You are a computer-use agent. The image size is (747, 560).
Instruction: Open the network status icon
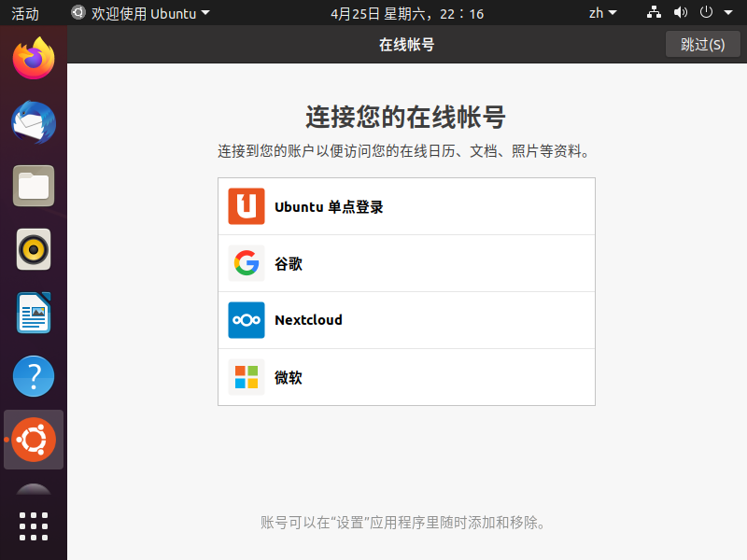pyautogui.click(x=654, y=12)
